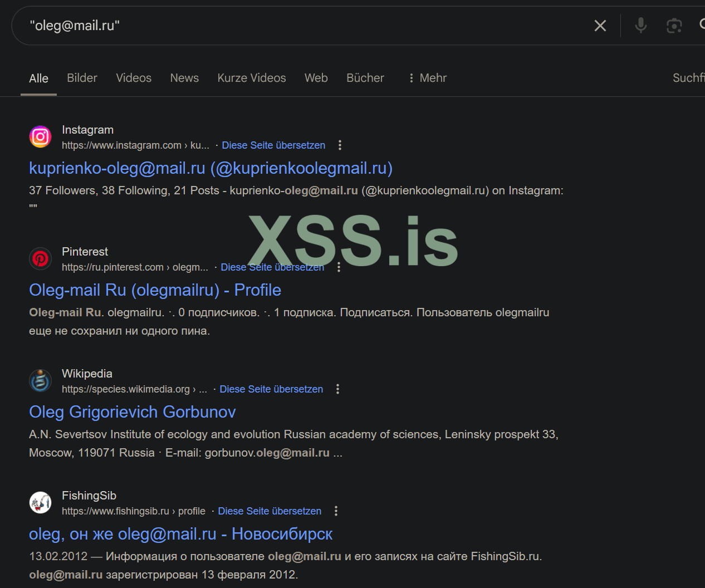The width and height of the screenshot is (705, 588).
Task: Click the FishingSib favicon in the fourth result
Action: tap(40, 502)
